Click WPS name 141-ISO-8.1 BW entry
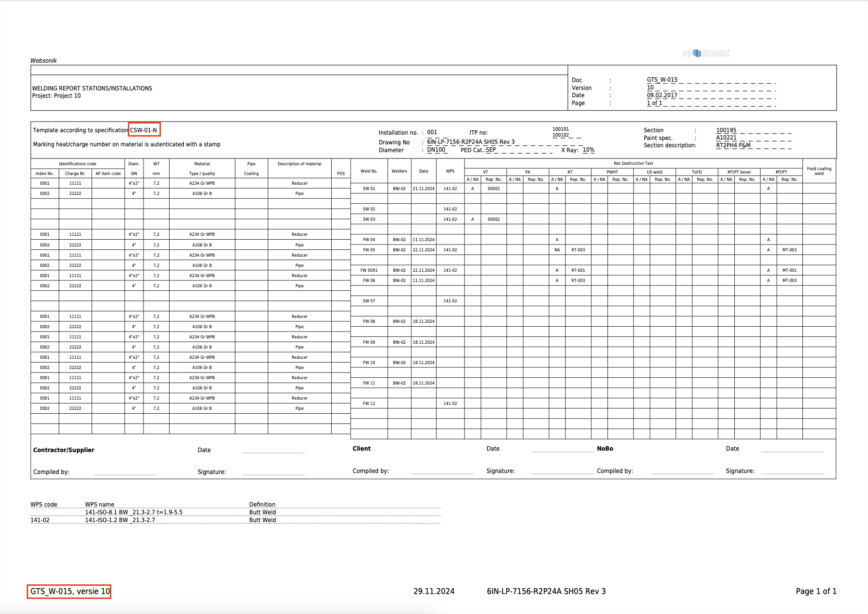The image size is (868, 614). 134,512
